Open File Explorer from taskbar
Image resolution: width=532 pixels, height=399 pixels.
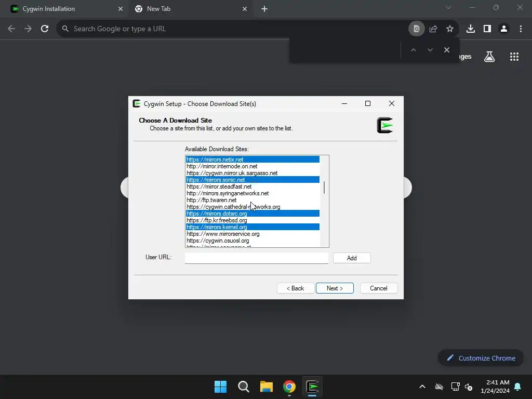[x=267, y=387]
